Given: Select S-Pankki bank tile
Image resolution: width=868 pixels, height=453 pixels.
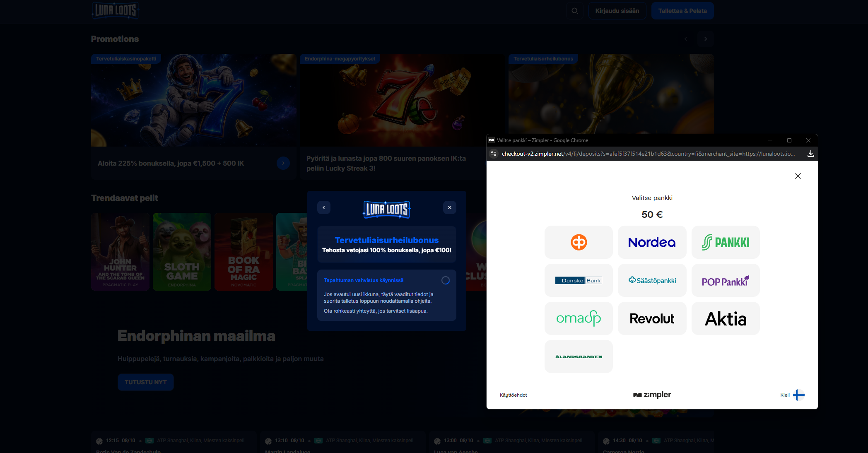Looking at the screenshot, I should [726, 242].
